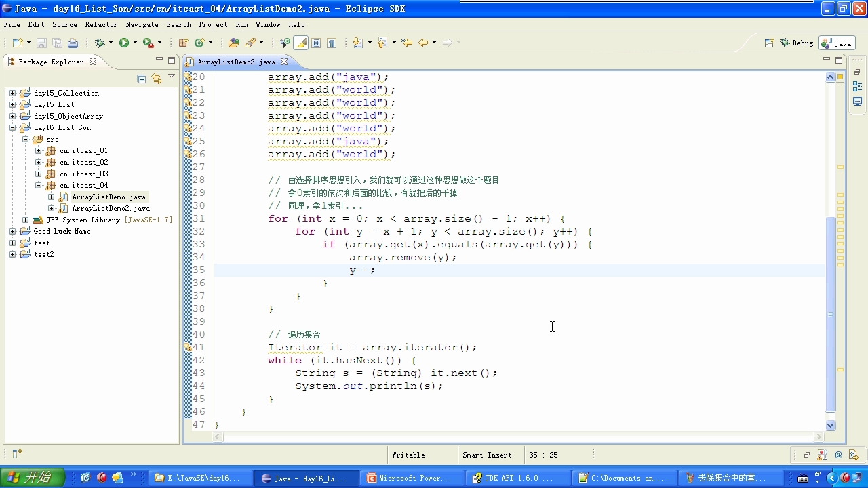Expand the cn.itcast_01 package

click(38, 150)
